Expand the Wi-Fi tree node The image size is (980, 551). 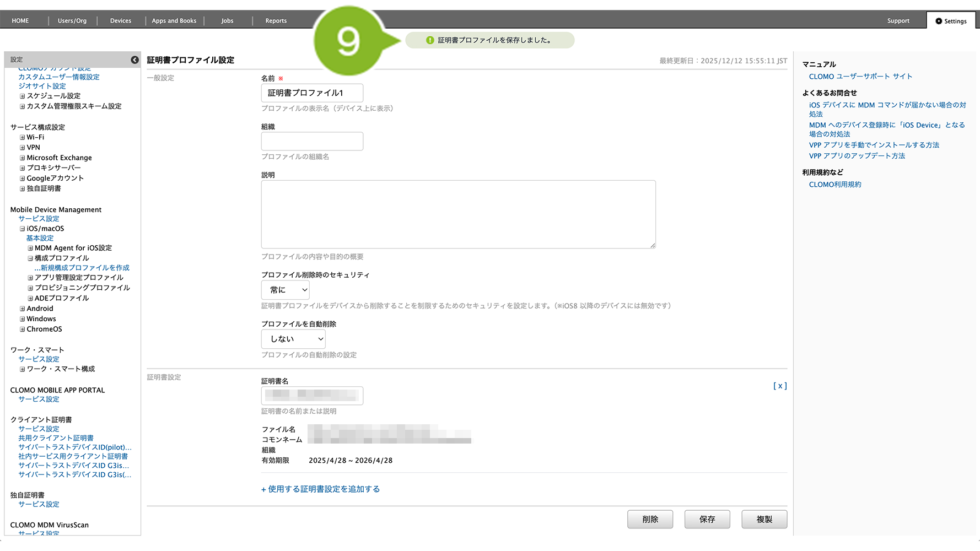pos(23,138)
